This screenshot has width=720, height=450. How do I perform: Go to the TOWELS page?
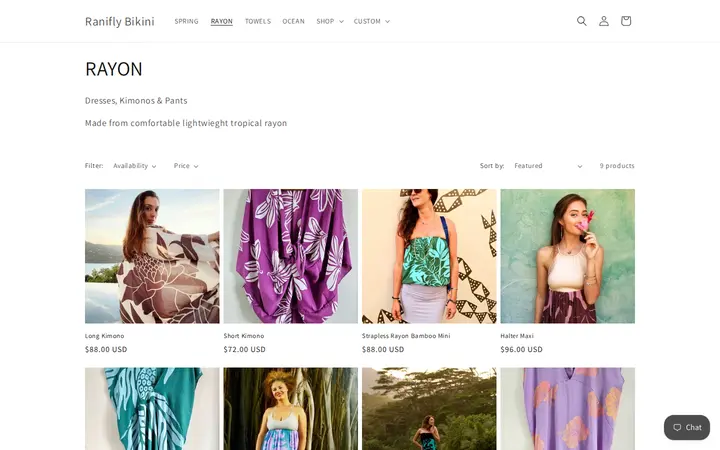coord(258,21)
